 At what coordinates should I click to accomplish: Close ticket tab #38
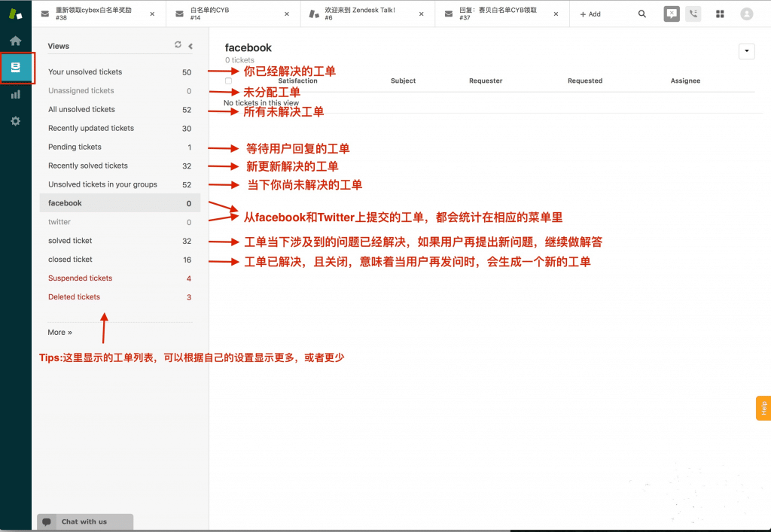coord(152,14)
